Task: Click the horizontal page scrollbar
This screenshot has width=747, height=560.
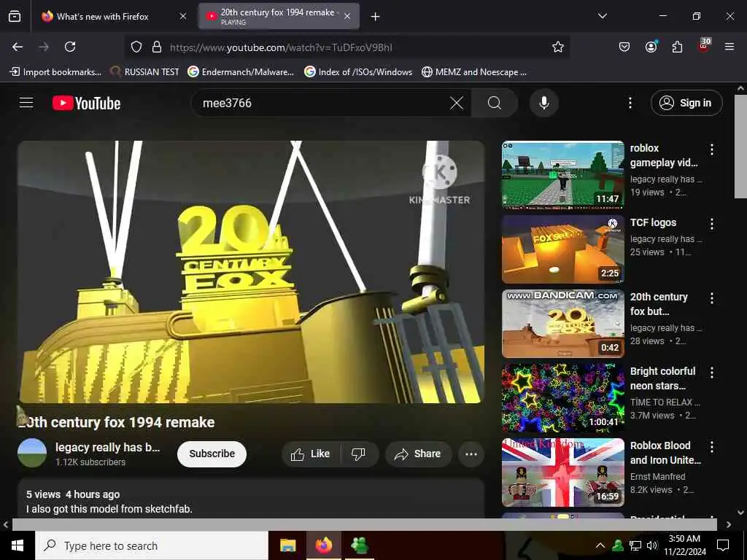Action: pos(365,524)
